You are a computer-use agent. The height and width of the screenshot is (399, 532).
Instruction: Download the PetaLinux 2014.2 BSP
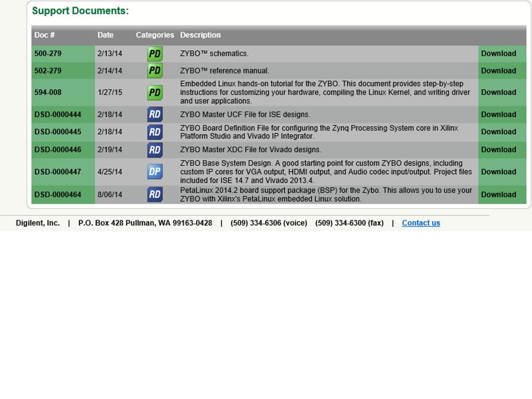[498, 195]
